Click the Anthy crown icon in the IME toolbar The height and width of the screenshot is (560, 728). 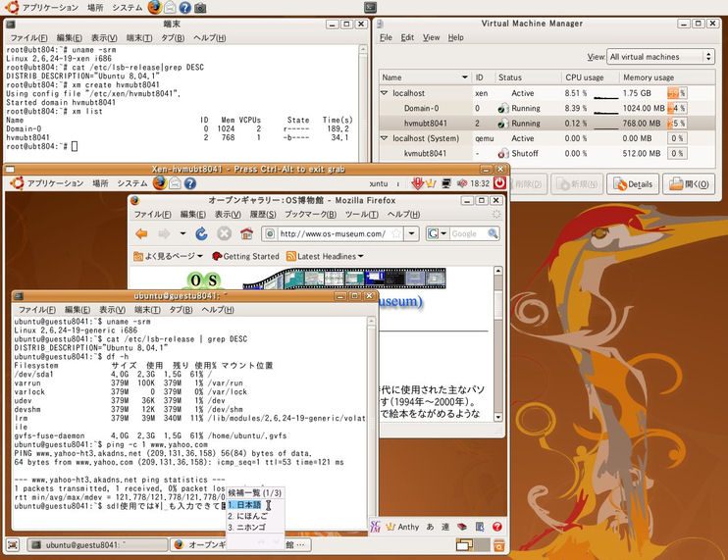[x=390, y=527]
